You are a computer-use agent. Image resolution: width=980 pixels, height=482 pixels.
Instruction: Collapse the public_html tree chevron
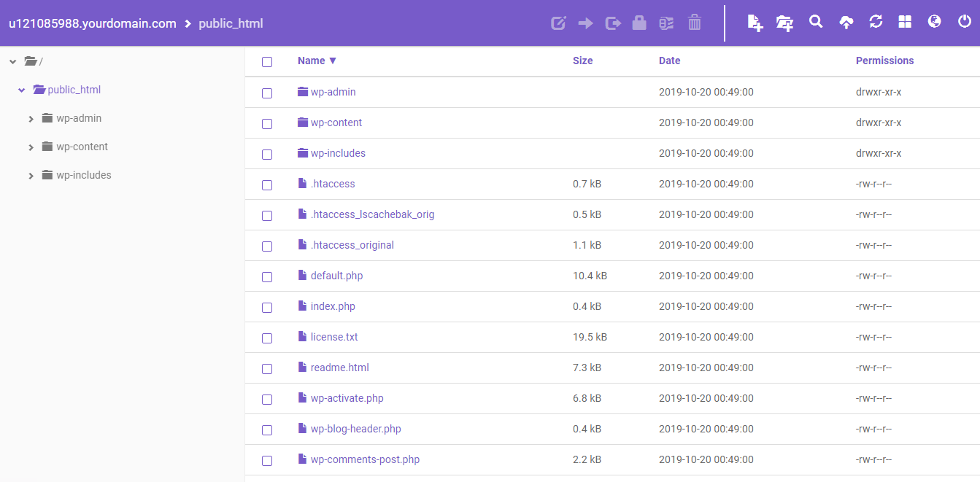tap(22, 90)
